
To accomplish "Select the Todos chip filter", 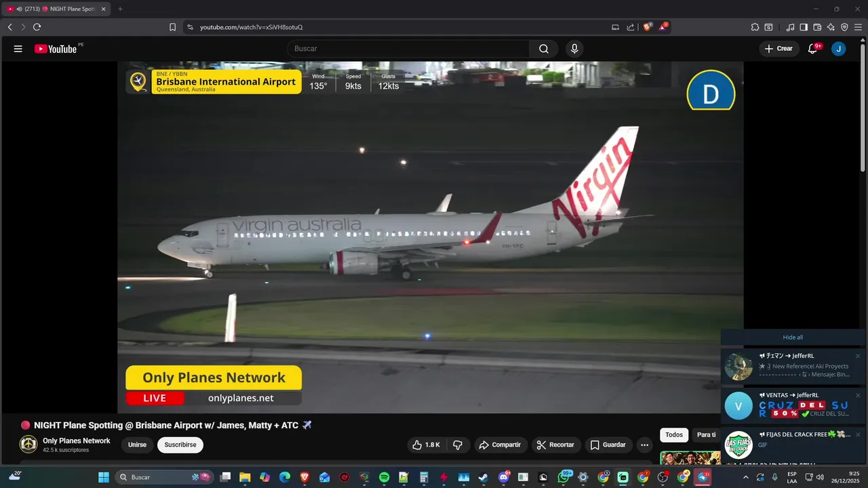I will [x=674, y=434].
